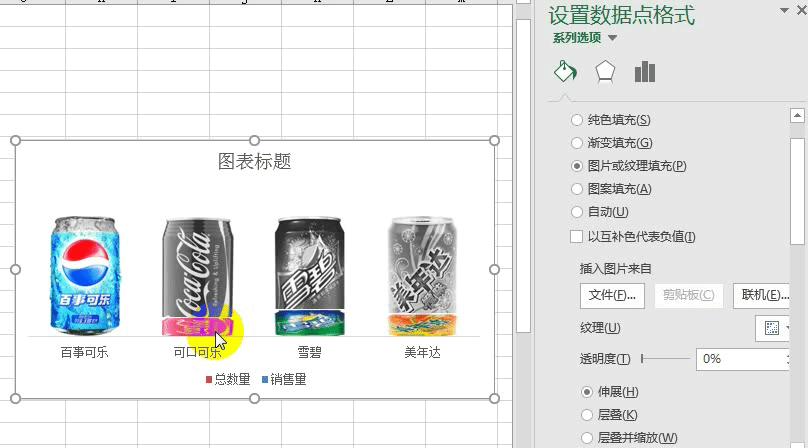
Task: Open the Series Options bar chart tab
Action: (x=645, y=72)
